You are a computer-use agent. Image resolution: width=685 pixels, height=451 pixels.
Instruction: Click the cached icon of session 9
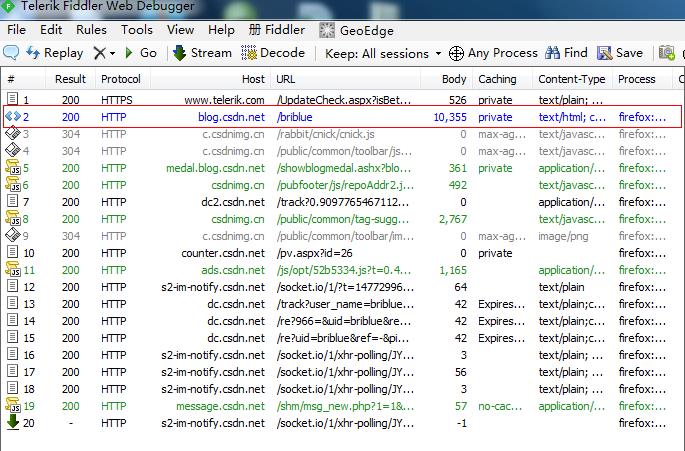coord(13,235)
